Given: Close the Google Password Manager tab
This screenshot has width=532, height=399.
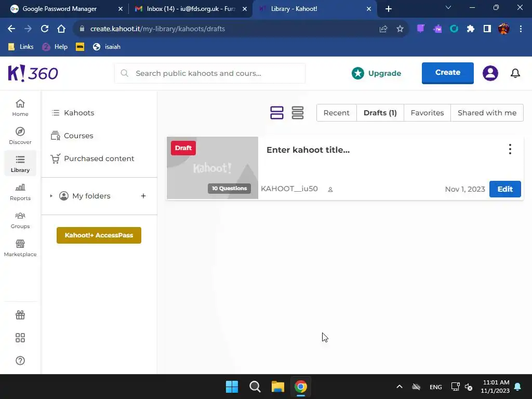Looking at the screenshot, I should coord(121,9).
